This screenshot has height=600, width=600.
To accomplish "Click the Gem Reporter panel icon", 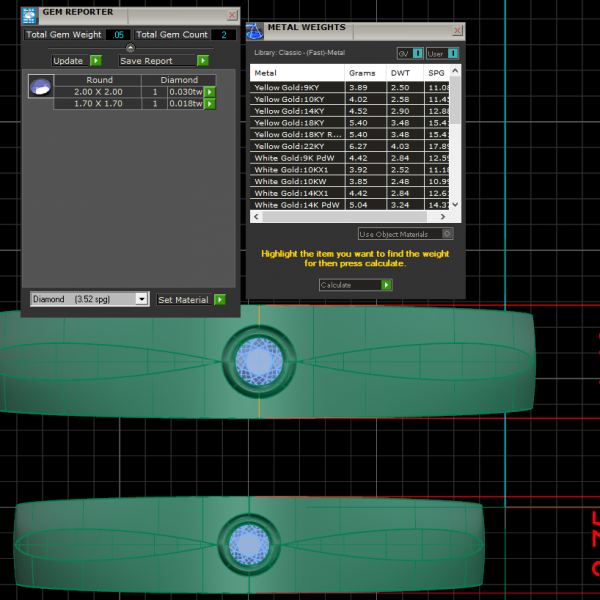I will 30,14.
